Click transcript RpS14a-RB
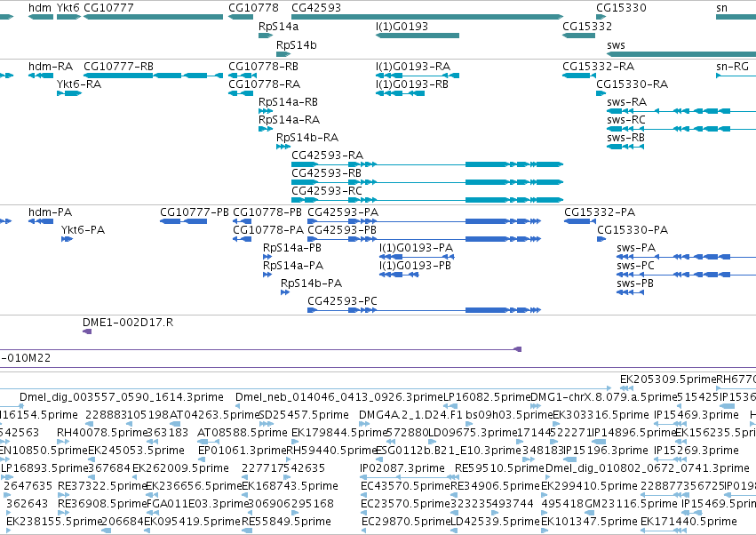The width and height of the screenshot is (756, 535). [x=289, y=102]
